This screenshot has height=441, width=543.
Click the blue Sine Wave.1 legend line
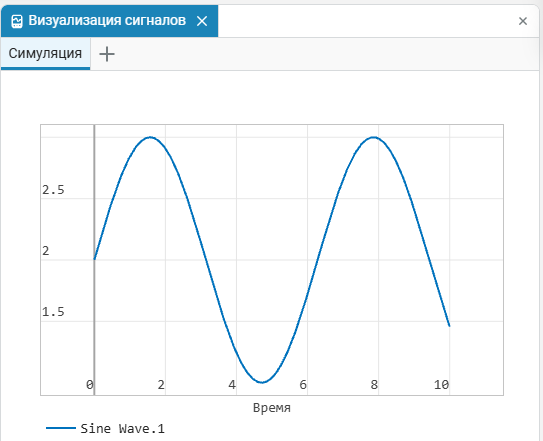point(61,428)
